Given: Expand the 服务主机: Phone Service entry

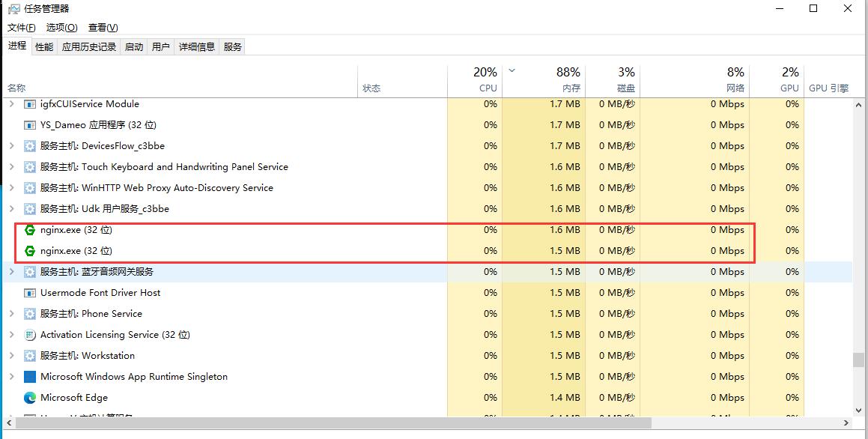Looking at the screenshot, I should pyautogui.click(x=11, y=314).
